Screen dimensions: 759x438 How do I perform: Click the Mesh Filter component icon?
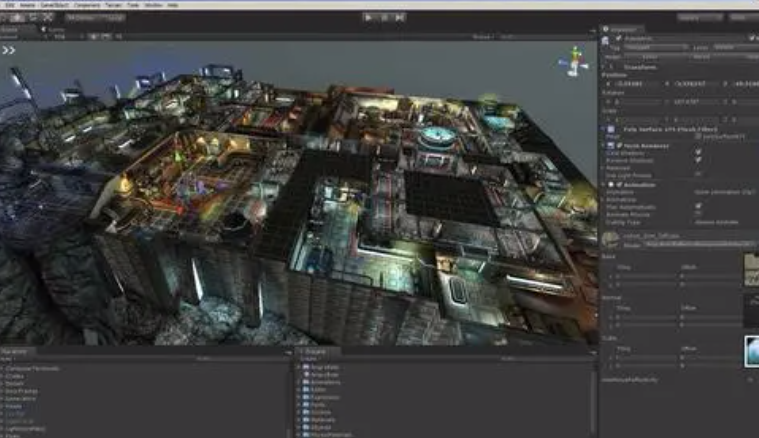(x=611, y=130)
